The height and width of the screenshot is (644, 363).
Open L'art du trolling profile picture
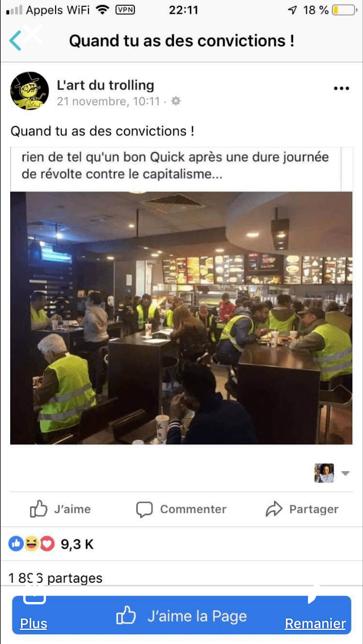click(29, 91)
